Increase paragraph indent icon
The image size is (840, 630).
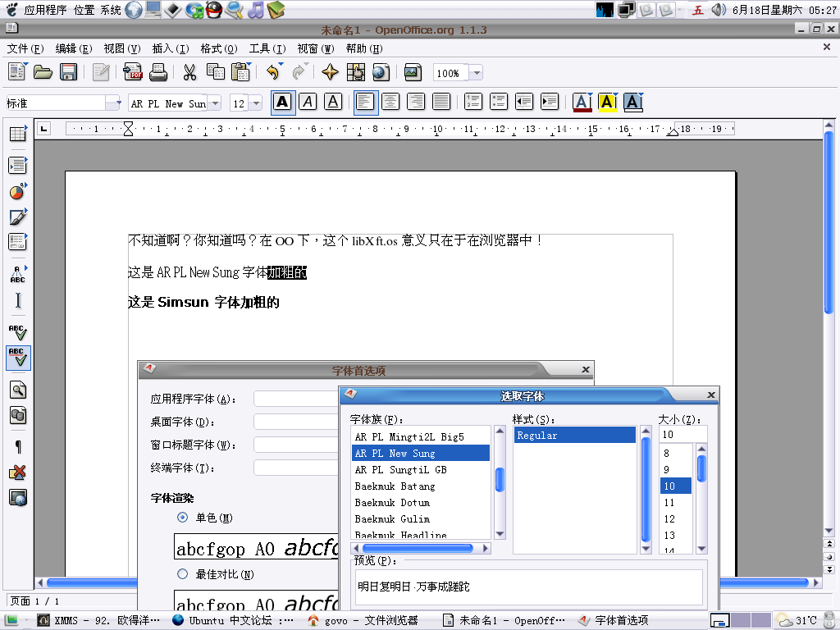tap(550, 102)
